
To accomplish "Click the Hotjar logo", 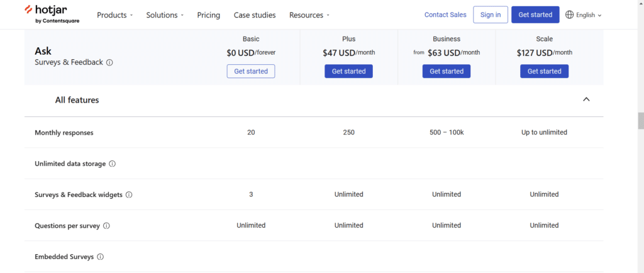I will click(x=52, y=14).
